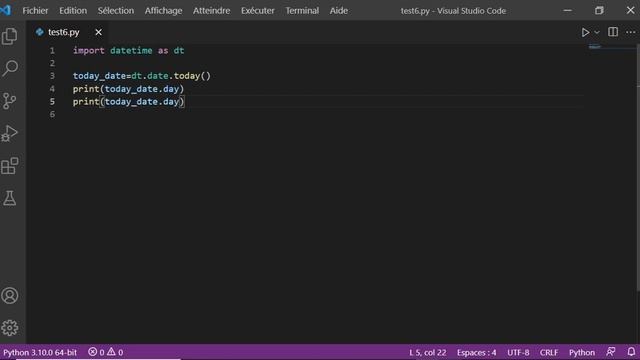Open the Affichage menu
Screen dimensions: 640x360
point(163,11)
